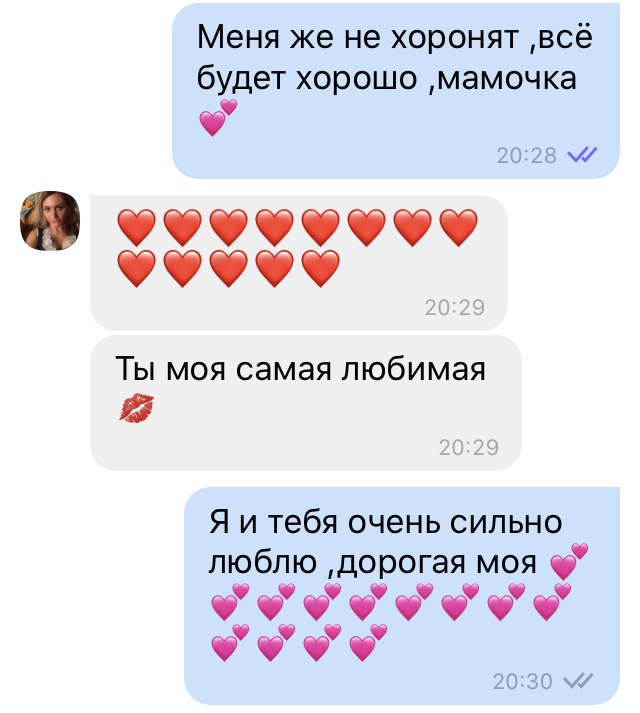Viewport: 640px width, 713px height.
Task: Select the message 'Меня же не хоронят'
Action: 396,91
